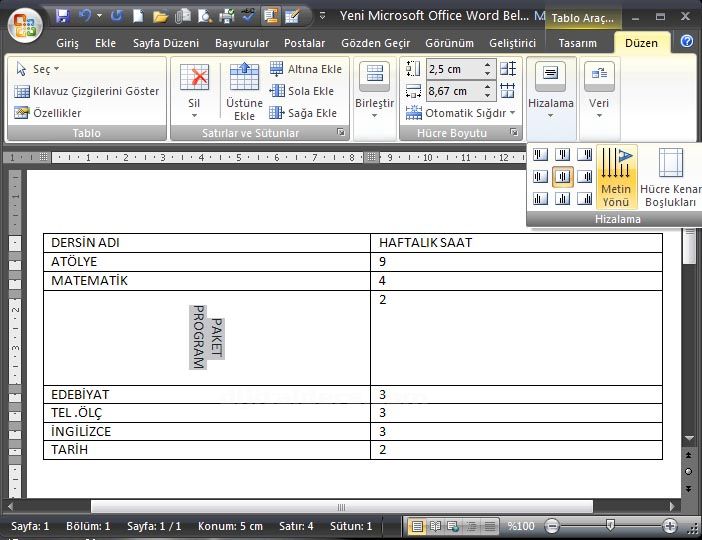Open the Başvurular tab
This screenshot has width=702, height=540.
tap(242, 43)
